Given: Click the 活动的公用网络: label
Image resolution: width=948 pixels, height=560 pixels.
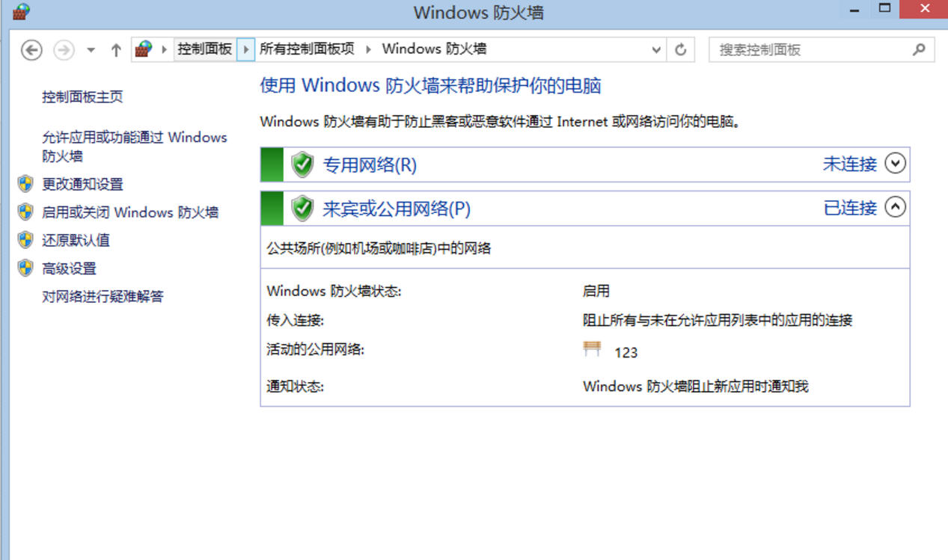Looking at the screenshot, I should coord(315,348).
